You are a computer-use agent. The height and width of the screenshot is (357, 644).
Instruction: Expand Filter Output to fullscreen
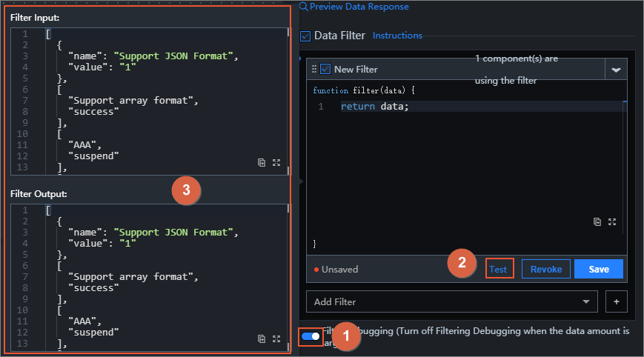coord(276,339)
